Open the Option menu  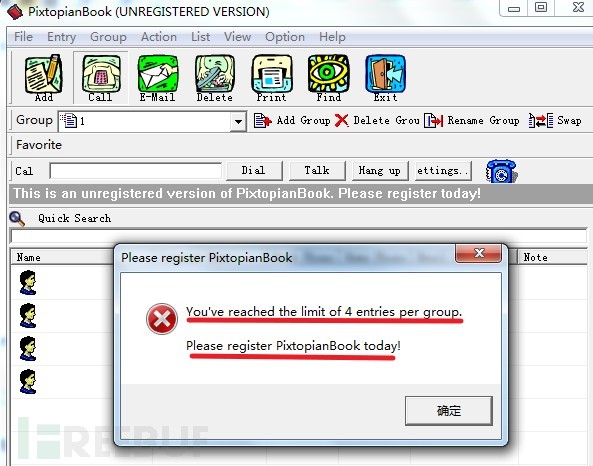tap(285, 37)
